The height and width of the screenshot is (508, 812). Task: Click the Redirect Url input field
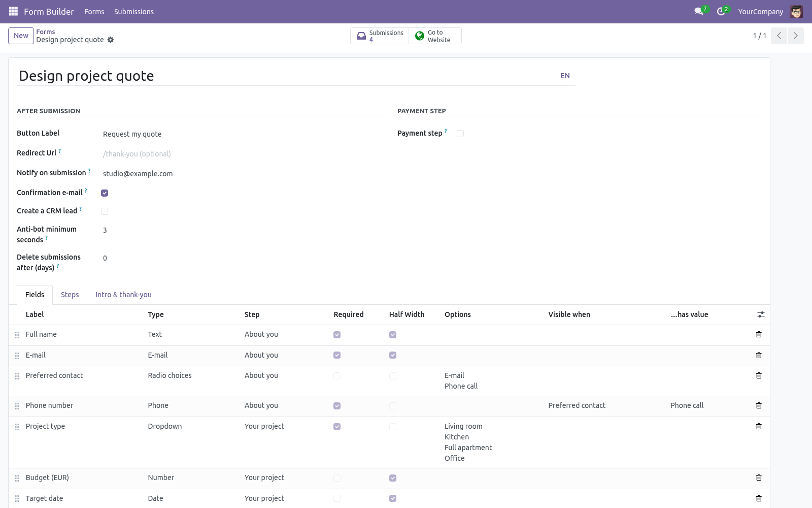pos(242,154)
